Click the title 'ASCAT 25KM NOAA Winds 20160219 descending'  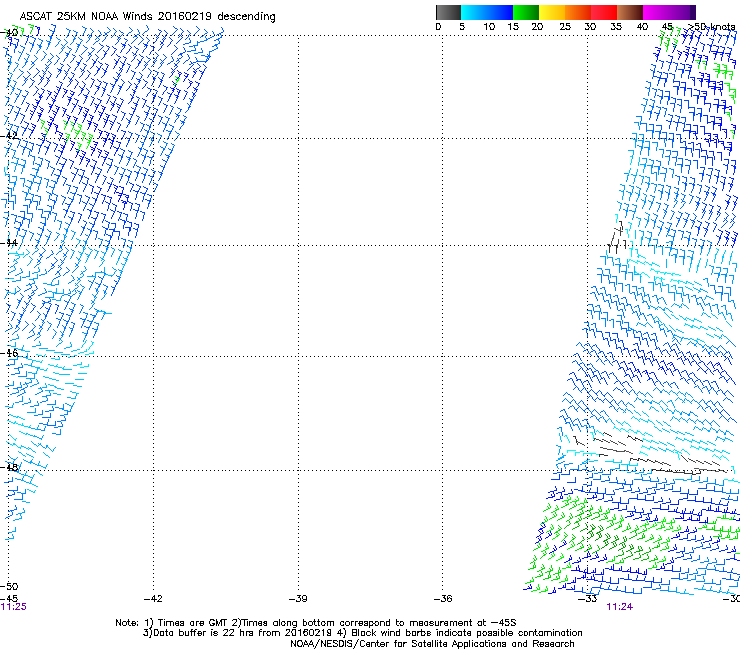(147, 17)
